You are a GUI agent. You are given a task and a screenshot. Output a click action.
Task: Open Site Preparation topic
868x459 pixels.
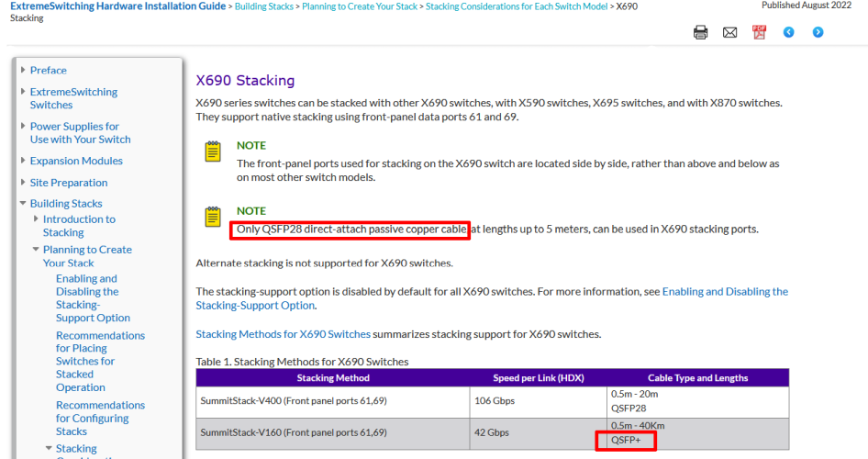click(x=69, y=183)
